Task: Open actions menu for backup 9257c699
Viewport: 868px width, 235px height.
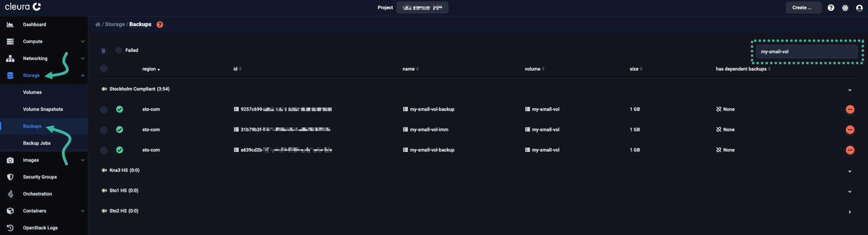Action: (x=850, y=109)
